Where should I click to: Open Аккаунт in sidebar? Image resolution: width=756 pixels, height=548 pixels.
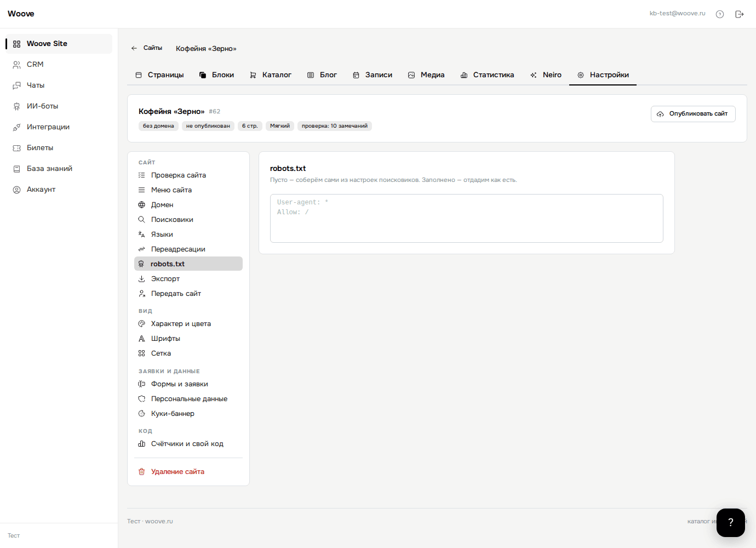pyautogui.click(x=59, y=190)
